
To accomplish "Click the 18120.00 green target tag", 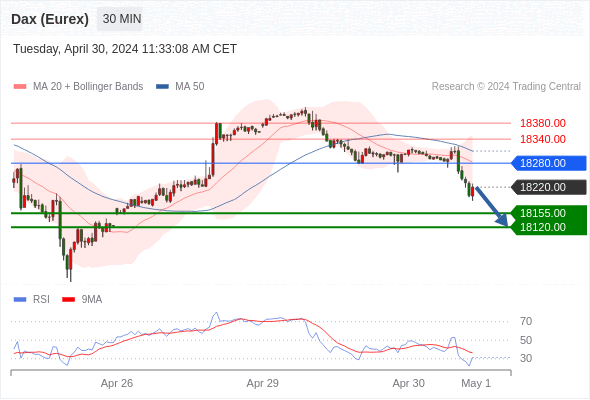I will tap(549, 227).
